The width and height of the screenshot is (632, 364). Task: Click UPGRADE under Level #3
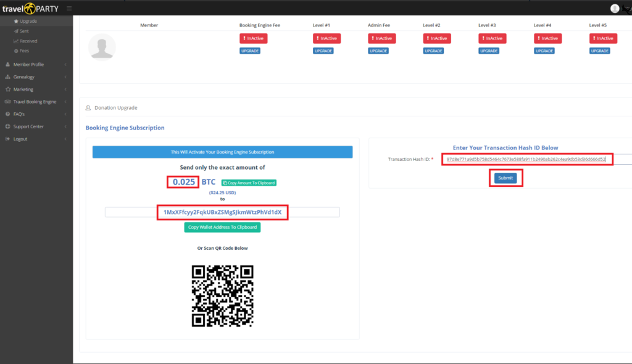point(489,51)
